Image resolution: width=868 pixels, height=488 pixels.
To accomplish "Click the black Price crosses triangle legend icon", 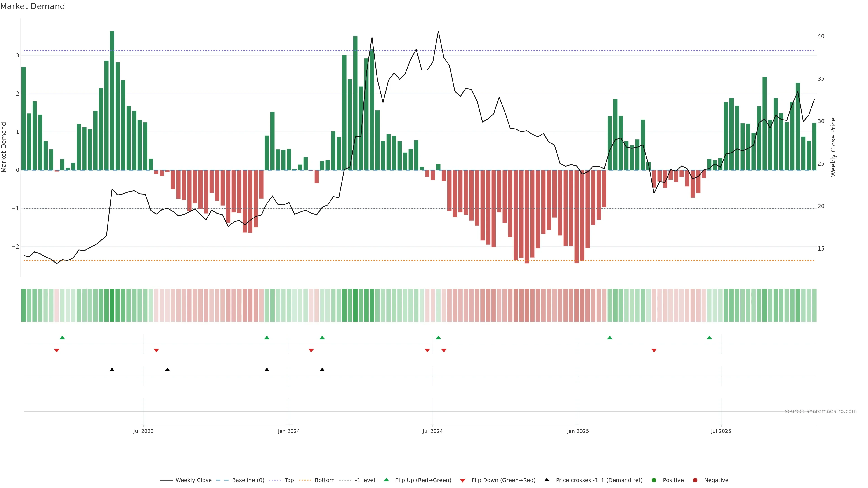I will (547, 480).
